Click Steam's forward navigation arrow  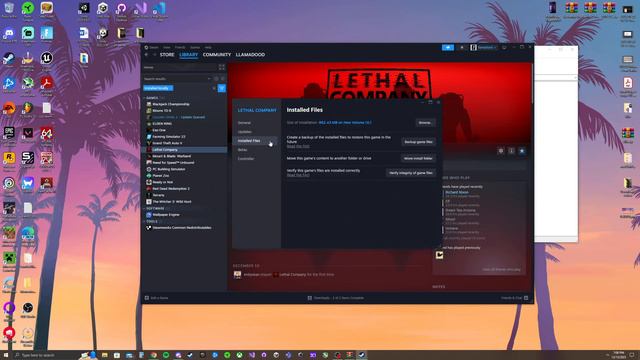point(154,55)
